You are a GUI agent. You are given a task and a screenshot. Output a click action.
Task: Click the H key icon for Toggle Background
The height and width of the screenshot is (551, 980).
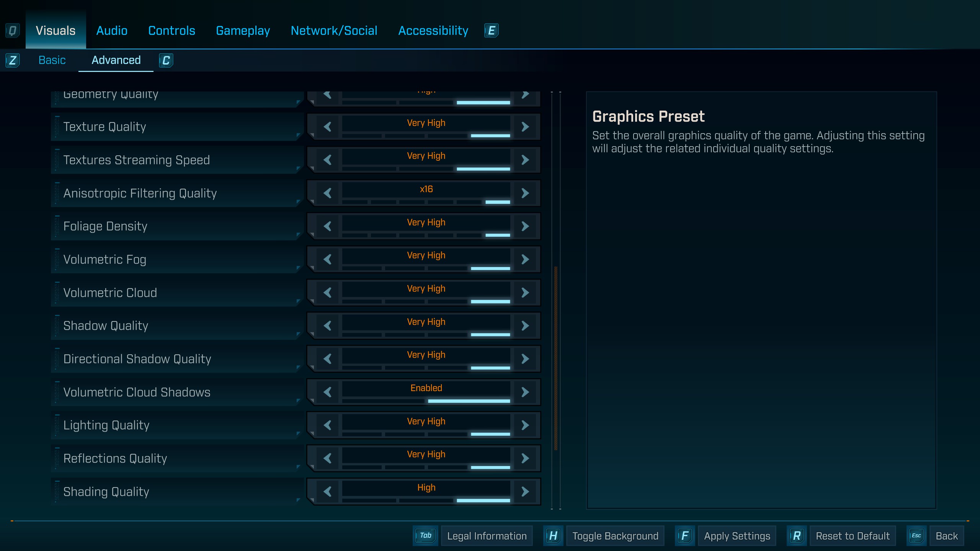[x=553, y=536]
